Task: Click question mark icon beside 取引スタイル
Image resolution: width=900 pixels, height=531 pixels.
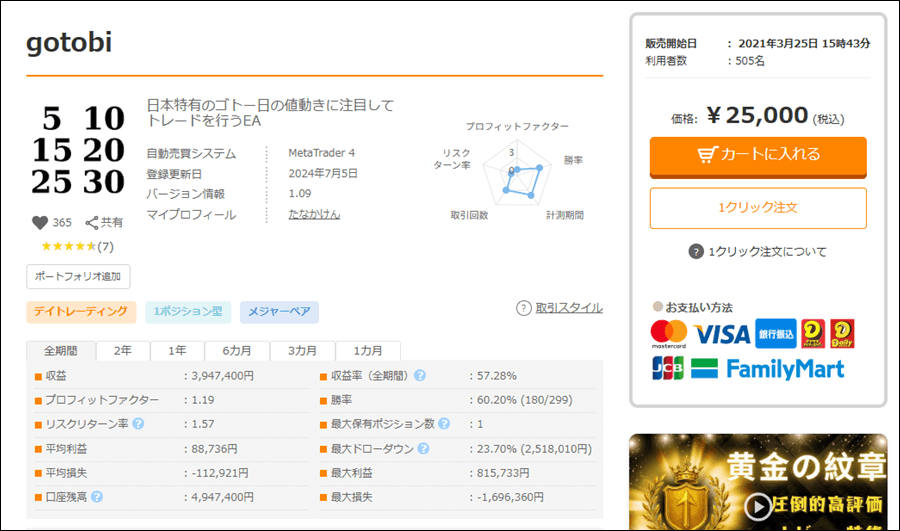Action: tap(523, 308)
